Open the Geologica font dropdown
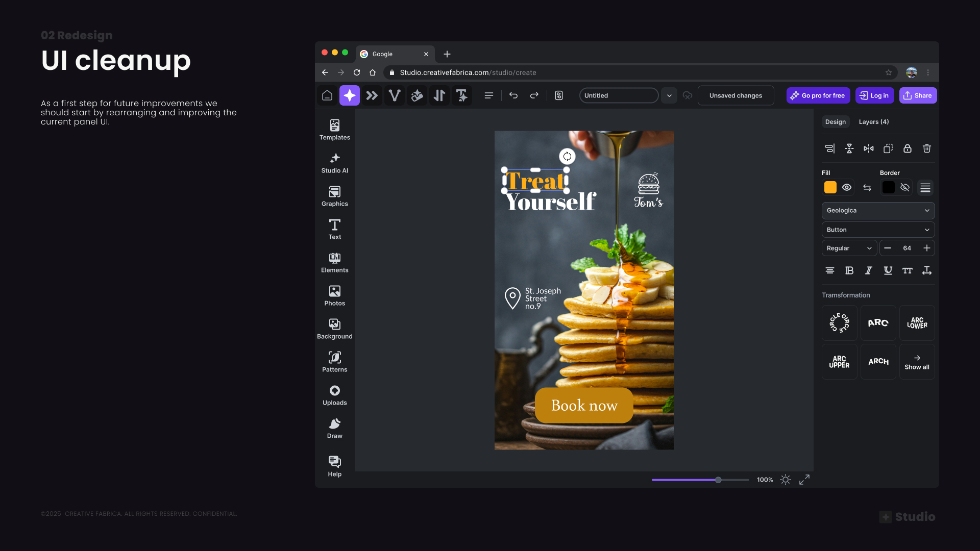This screenshot has height=551, width=980. [x=877, y=210]
